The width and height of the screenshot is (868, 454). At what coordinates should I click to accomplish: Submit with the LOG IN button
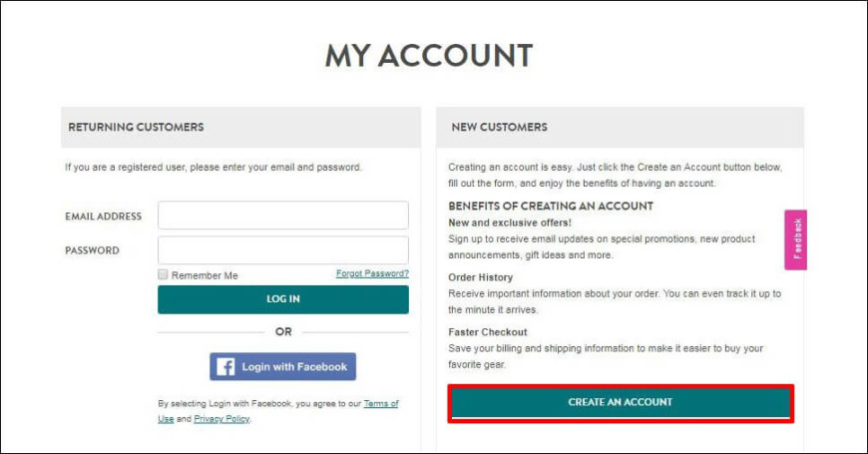pos(283,299)
